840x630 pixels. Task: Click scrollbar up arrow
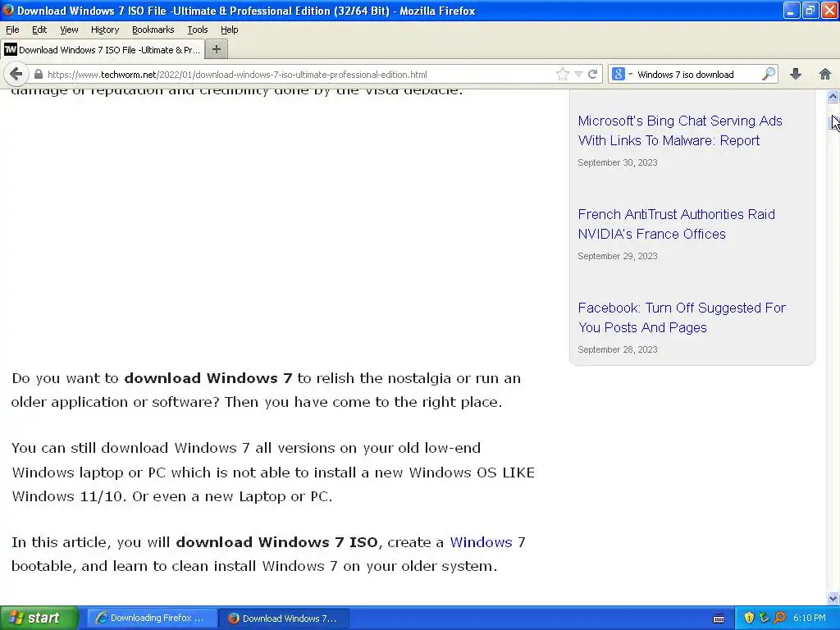pyautogui.click(x=833, y=97)
